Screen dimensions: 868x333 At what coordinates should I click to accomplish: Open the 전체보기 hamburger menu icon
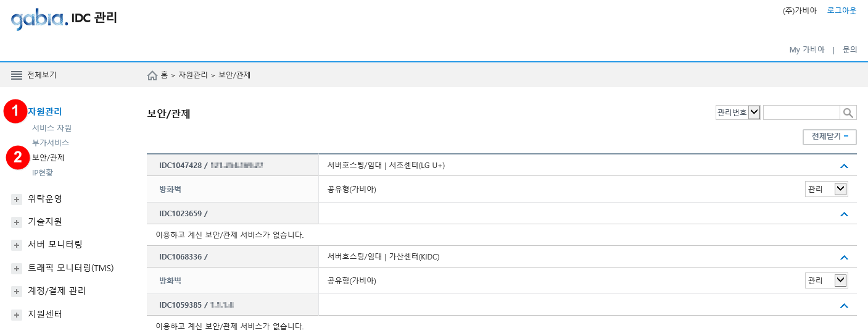(17, 75)
